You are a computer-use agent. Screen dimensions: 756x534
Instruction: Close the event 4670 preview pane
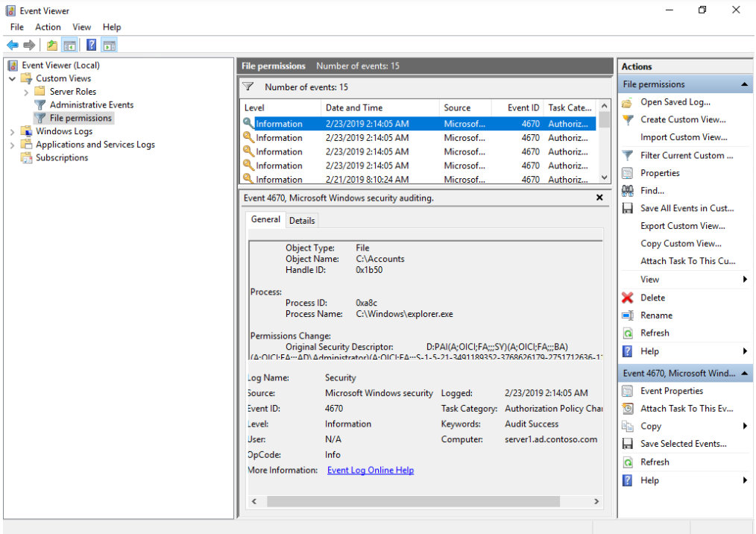599,198
